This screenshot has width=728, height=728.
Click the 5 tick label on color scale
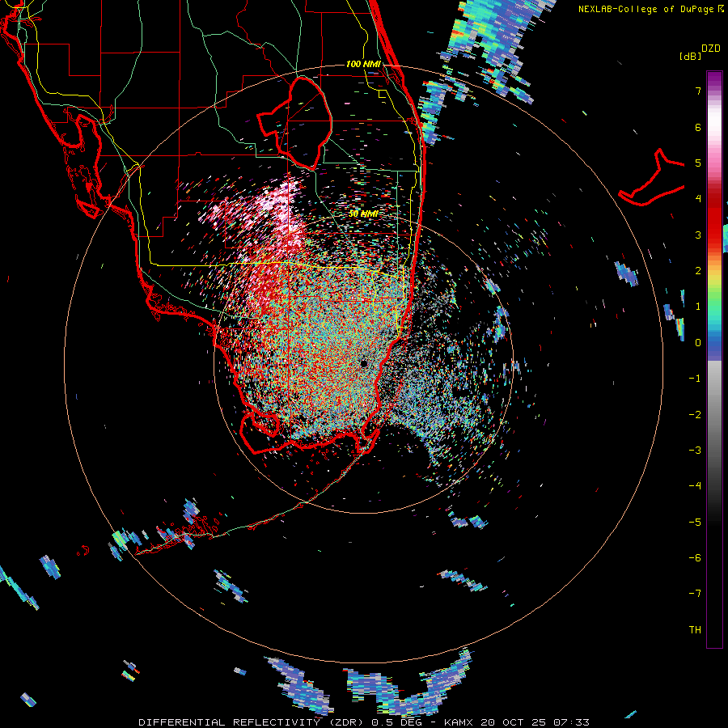click(698, 163)
